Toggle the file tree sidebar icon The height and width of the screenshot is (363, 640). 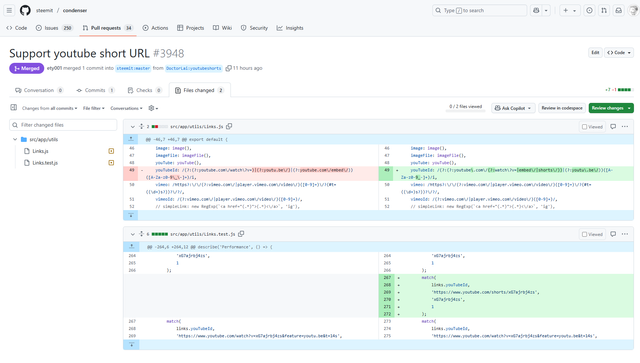coord(13,108)
